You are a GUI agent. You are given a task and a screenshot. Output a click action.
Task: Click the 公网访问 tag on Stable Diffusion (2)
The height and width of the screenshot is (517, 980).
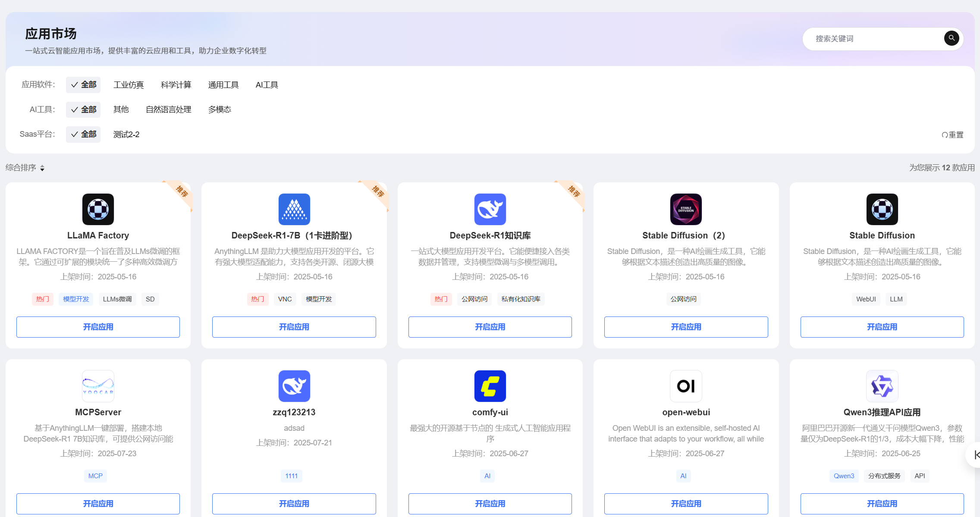[x=683, y=299]
